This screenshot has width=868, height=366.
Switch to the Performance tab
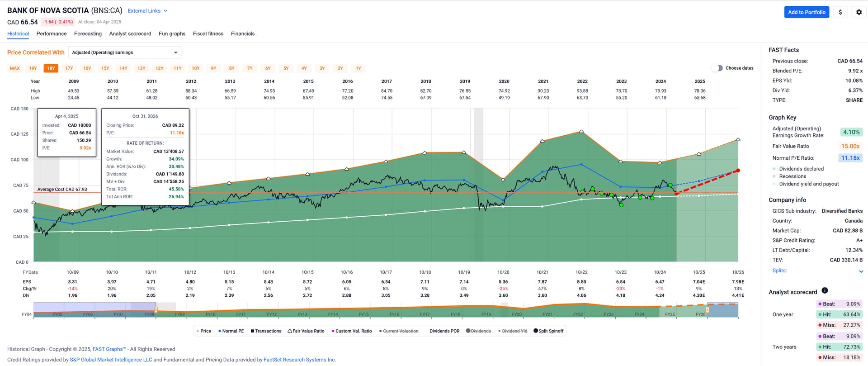pyautogui.click(x=52, y=34)
